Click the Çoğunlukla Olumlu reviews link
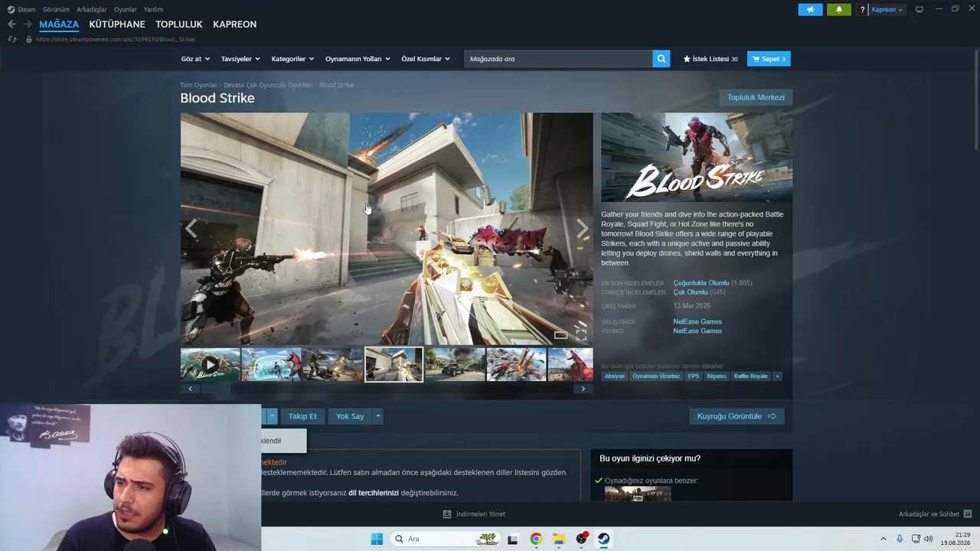 (x=701, y=283)
